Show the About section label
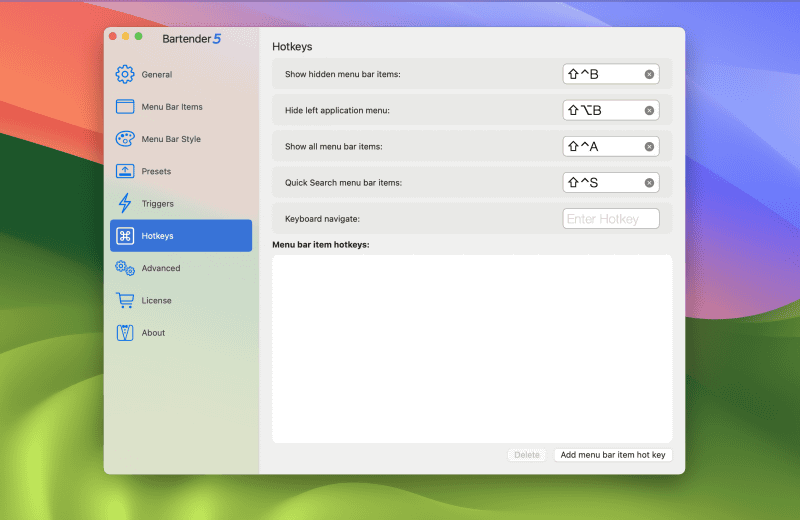Screen dimensions: 800x520 pyautogui.click(x=153, y=333)
